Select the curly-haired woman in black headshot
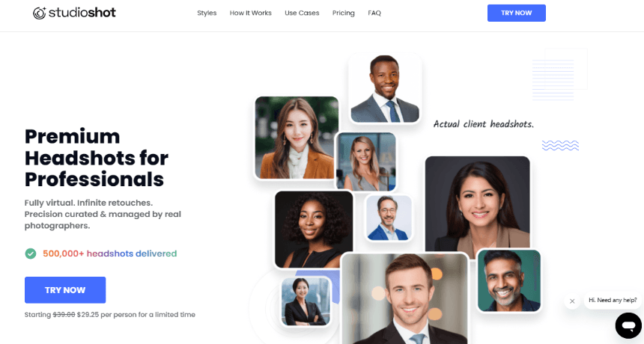 [x=314, y=229]
